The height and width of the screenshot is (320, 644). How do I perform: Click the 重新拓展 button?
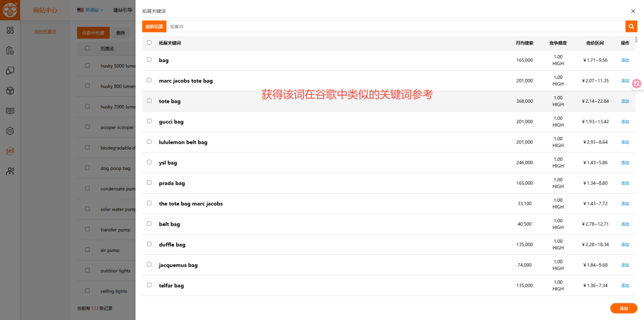pyautogui.click(x=154, y=26)
